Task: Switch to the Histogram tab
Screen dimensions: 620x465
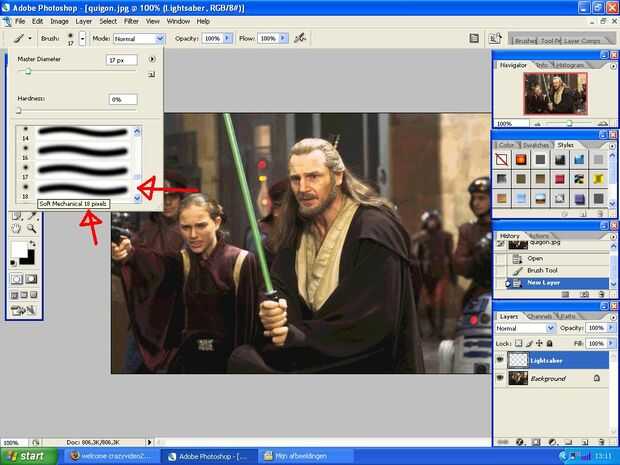Action: [569, 65]
